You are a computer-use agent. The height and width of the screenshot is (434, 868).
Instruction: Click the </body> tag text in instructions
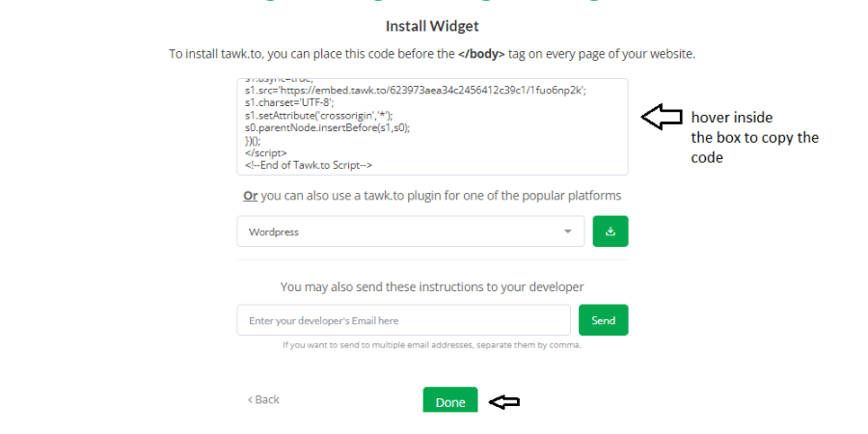tap(481, 54)
